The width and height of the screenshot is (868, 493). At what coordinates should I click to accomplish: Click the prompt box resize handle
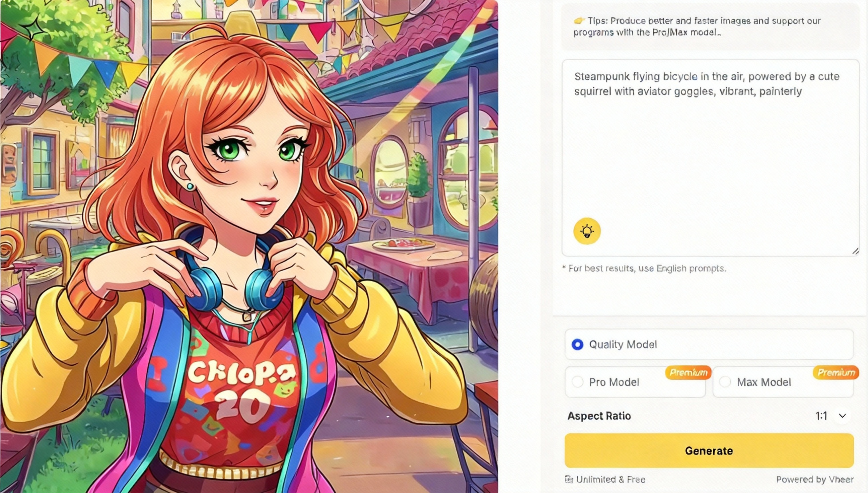click(856, 251)
